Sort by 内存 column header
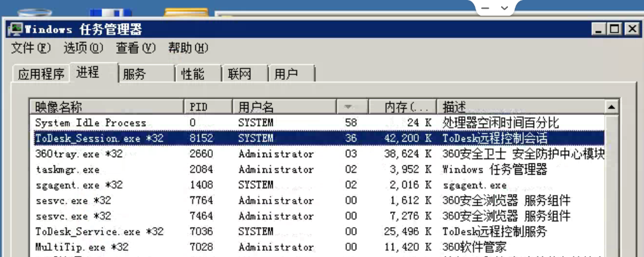644x257 pixels. click(402, 107)
